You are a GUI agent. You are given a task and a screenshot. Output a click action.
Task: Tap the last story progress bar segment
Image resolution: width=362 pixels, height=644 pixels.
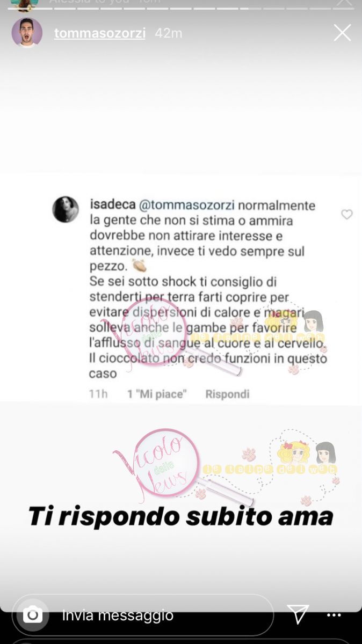(343, 9)
